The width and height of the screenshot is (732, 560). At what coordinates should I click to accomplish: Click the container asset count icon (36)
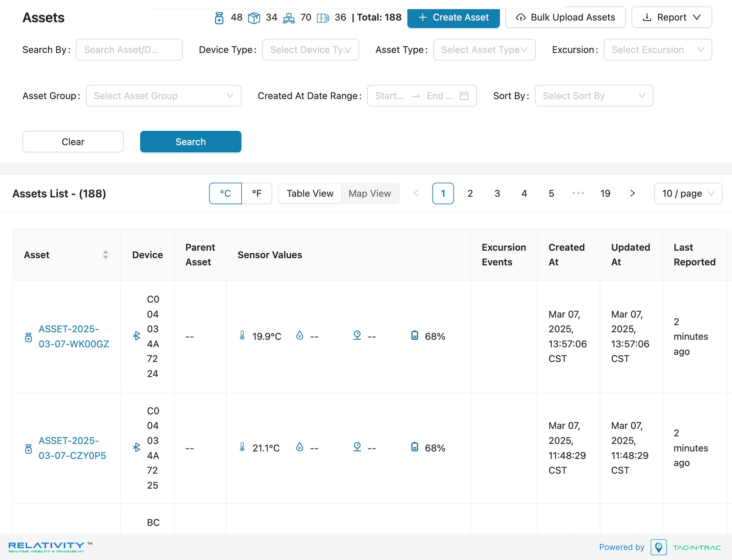(x=323, y=18)
